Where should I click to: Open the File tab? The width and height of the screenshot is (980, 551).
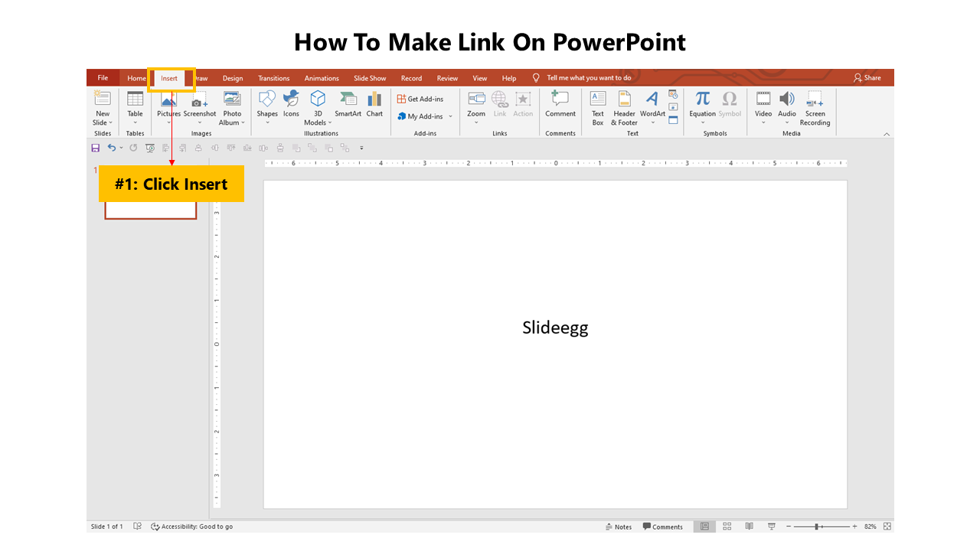point(103,78)
